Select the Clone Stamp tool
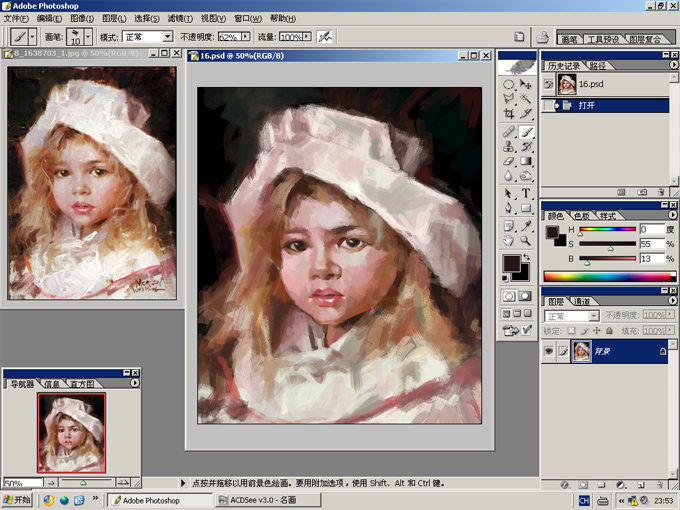 click(509, 147)
